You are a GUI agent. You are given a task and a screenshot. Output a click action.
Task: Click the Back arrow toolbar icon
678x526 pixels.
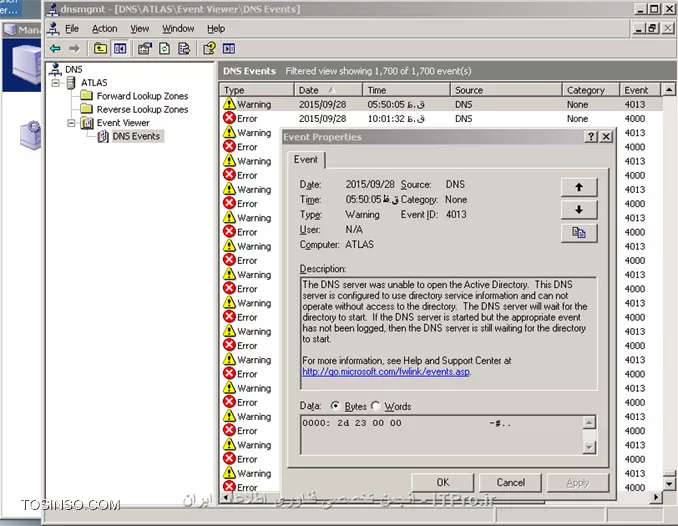tap(55, 48)
